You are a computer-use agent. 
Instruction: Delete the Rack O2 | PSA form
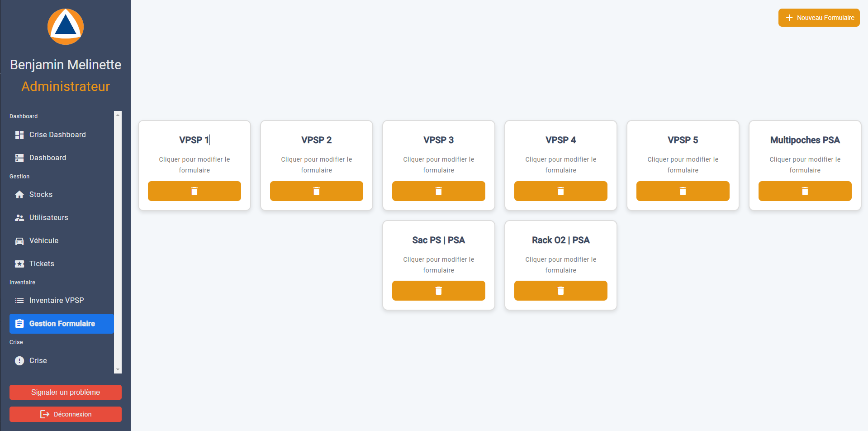point(560,291)
